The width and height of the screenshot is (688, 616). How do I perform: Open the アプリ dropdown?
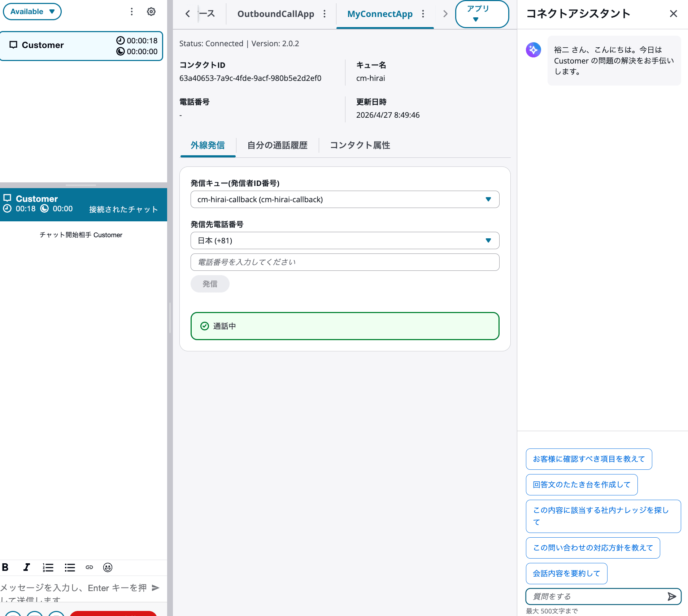point(482,14)
